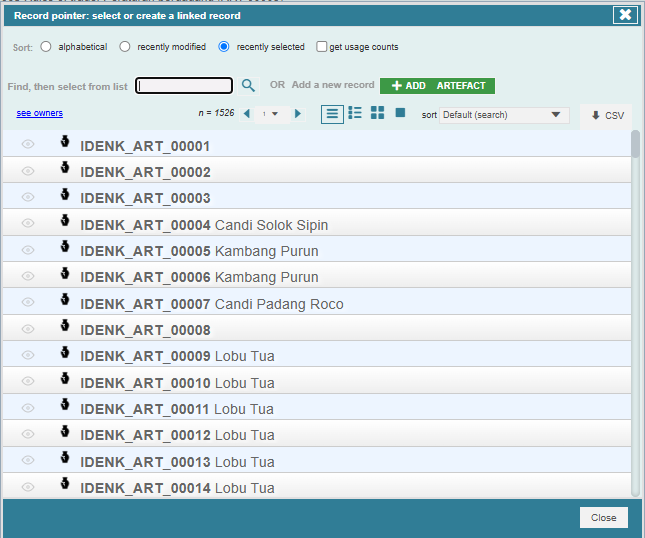
Task: Select record IDENK_ART_00010 Lobu Tua
Action: [x=317, y=380]
